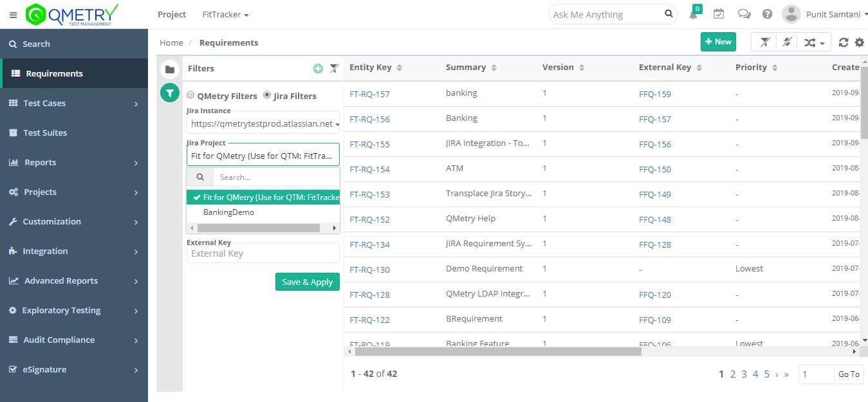Expand Integration sidebar menu
The image size is (868, 402).
click(x=74, y=251)
